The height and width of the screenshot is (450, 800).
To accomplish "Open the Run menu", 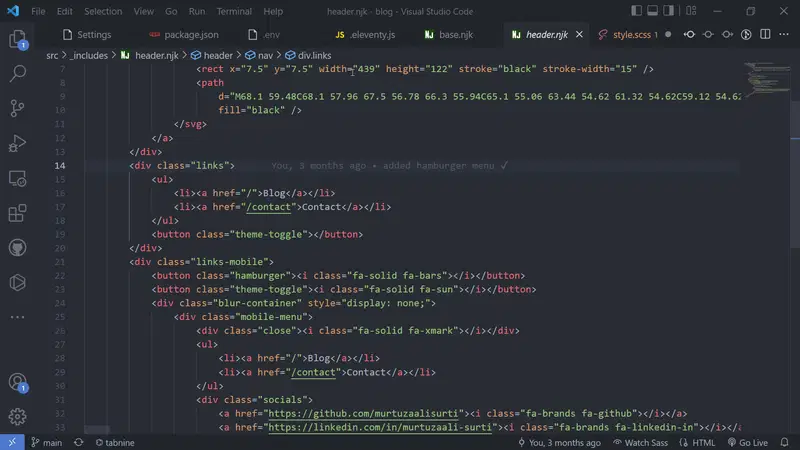I will pyautogui.click(x=196, y=11).
